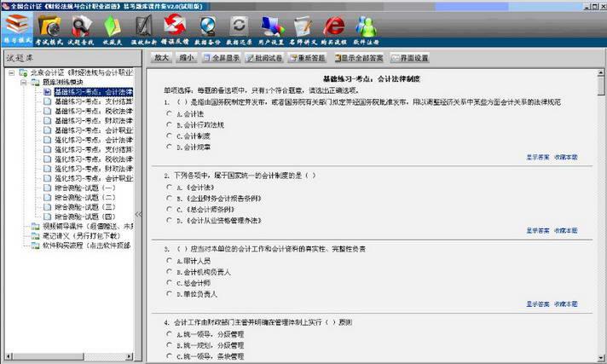The image size is (607, 364).
Task: Select option C 总会计师 in question 3
Action: [x=169, y=282]
